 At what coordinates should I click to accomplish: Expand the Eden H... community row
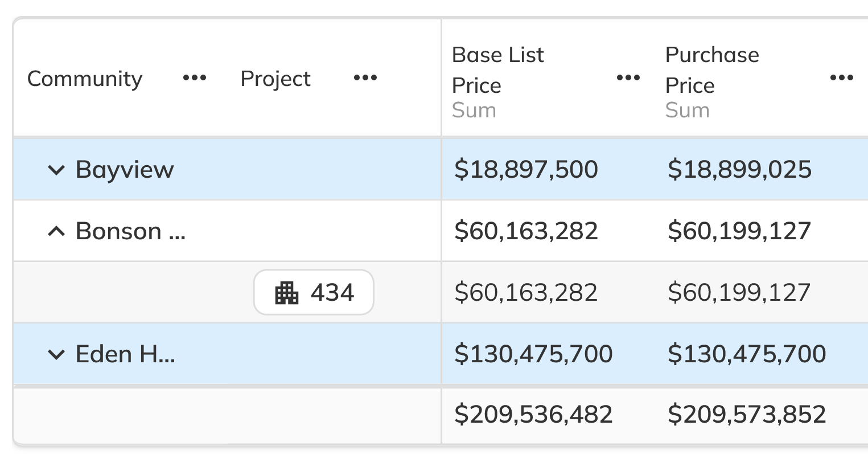point(56,354)
